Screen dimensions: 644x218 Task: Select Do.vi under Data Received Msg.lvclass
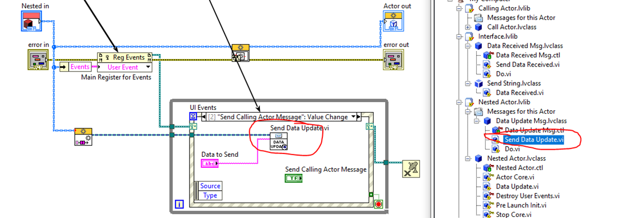tap(504, 74)
